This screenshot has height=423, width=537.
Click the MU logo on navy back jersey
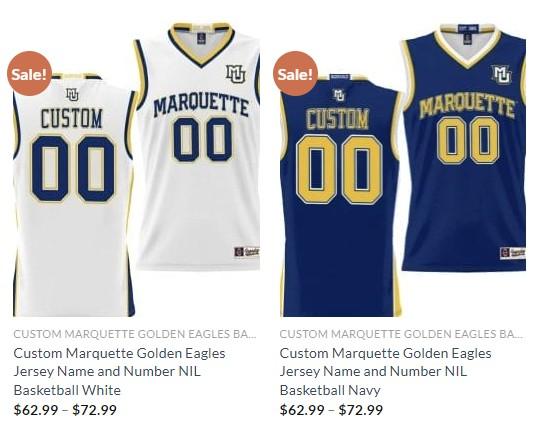coord(339,95)
